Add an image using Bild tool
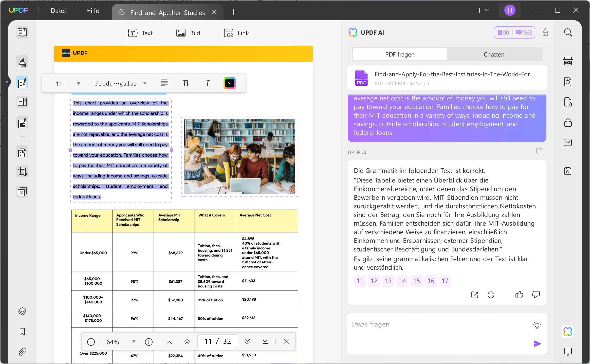Image resolution: width=590 pixels, height=364 pixels. pos(188,33)
